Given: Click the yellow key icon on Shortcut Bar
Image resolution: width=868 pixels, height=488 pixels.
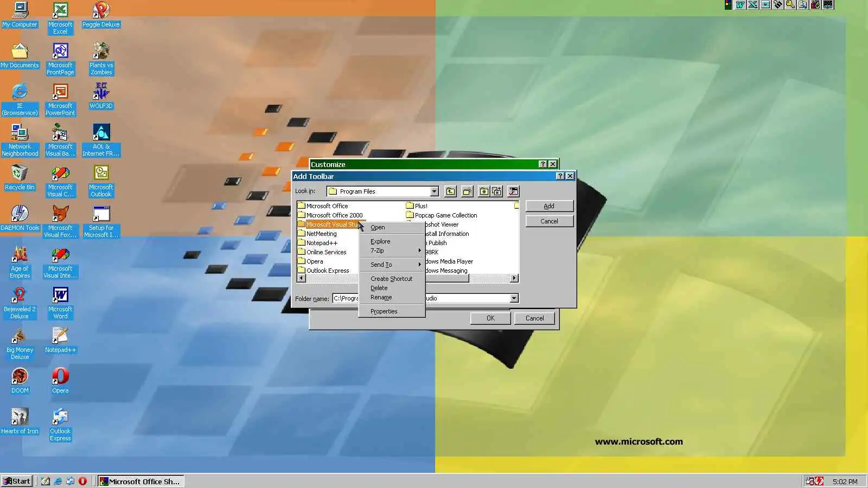Looking at the screenshot, I should coord(790,5).
